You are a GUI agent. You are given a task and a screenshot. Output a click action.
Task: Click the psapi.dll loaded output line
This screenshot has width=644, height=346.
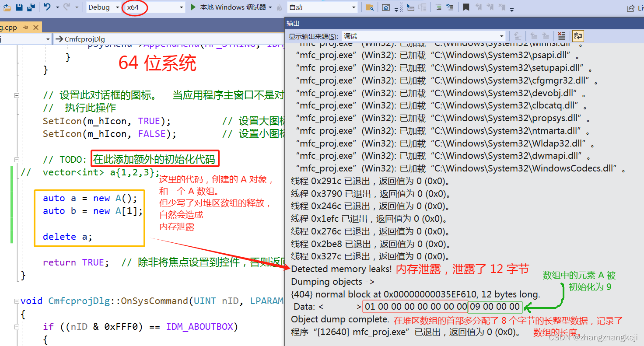437,56
